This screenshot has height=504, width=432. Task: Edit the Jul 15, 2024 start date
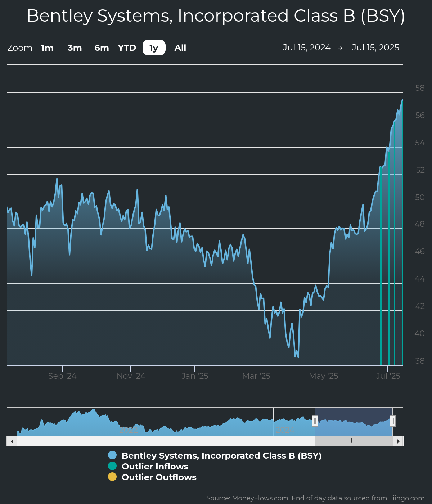tap(307, 48)
